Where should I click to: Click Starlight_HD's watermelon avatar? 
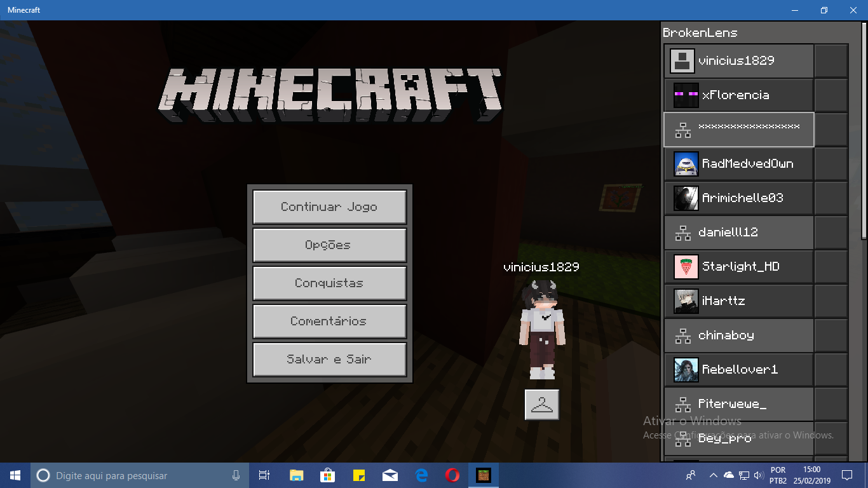click(686, 267)
